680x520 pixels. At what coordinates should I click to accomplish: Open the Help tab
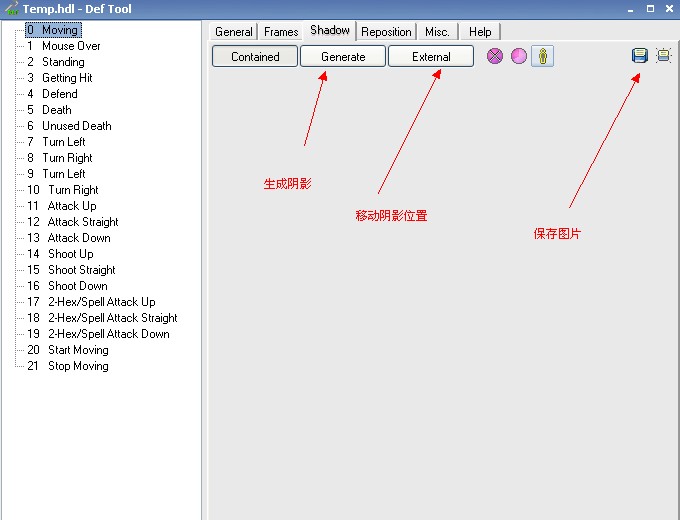[x=480, y=32]
